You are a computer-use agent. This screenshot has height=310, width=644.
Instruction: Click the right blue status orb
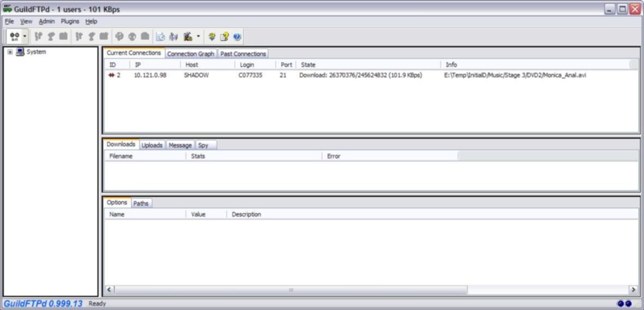tap(628, 303)
